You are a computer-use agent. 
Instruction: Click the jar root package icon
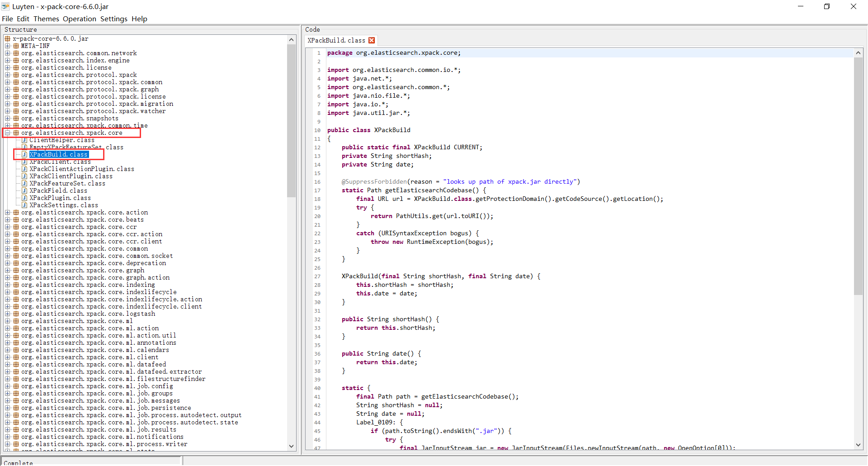point(8,38)
